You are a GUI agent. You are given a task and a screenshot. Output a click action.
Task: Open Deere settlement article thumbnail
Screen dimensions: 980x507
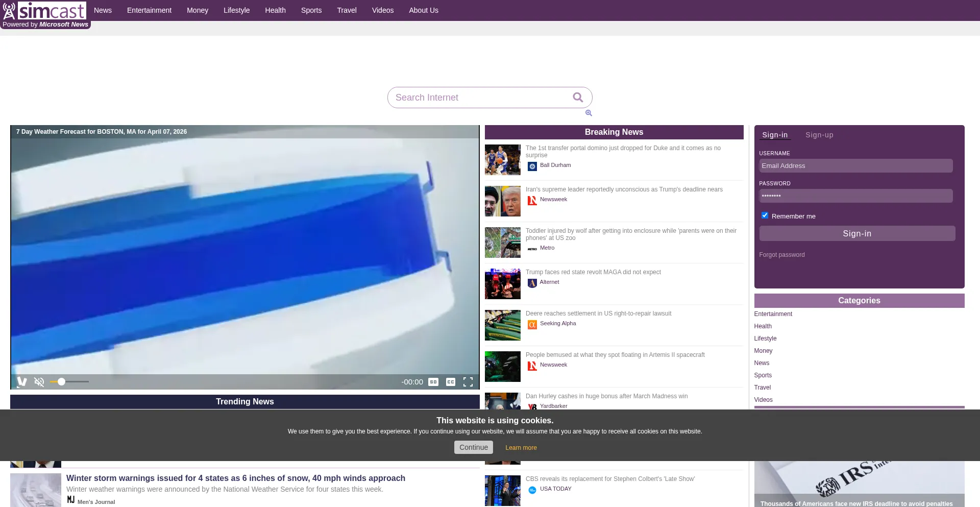click(x=503, y=325)
